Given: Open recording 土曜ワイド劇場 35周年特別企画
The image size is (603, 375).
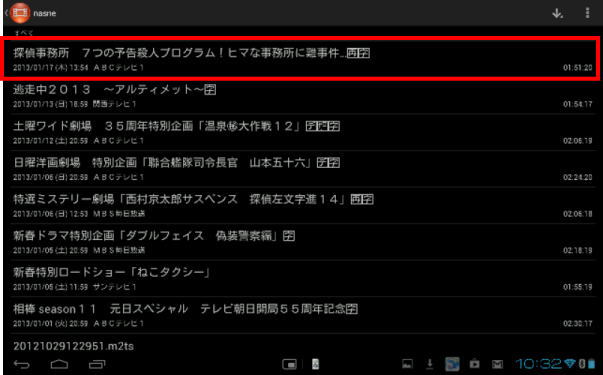Looking at the screenshot, I should pyautogui.click(x=302, y=133).
